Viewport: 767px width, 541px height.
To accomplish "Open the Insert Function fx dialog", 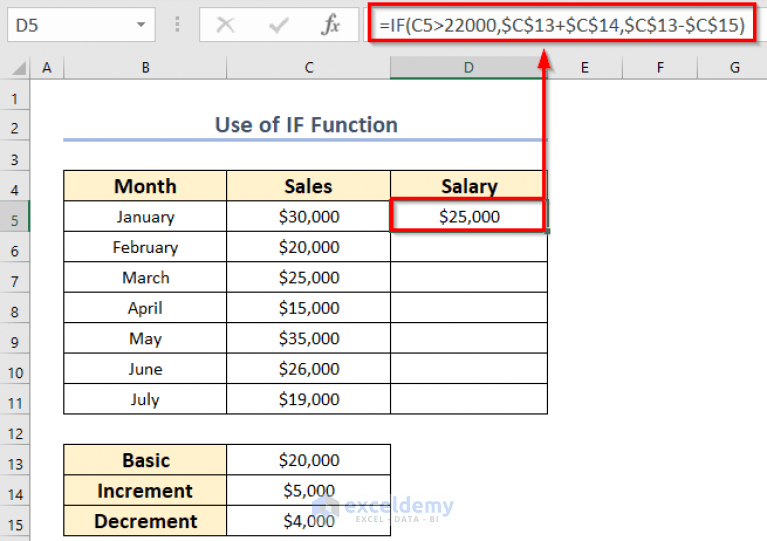I will pyautogui.click(x=331, y=24).
